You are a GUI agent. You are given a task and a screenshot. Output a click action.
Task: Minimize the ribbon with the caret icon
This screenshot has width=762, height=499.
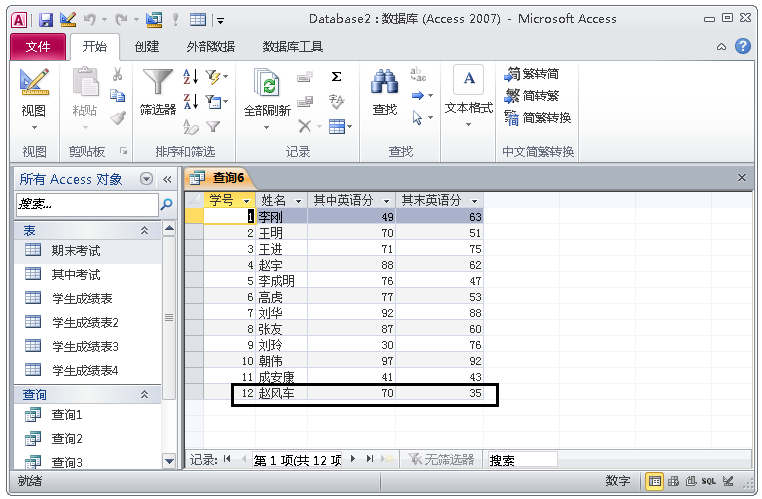721,47
